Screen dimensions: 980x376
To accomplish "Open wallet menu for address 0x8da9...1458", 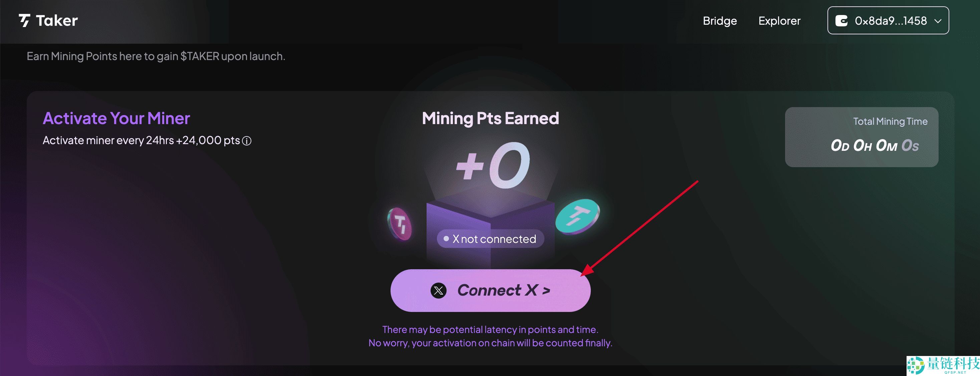I will [x=888, y=21].
